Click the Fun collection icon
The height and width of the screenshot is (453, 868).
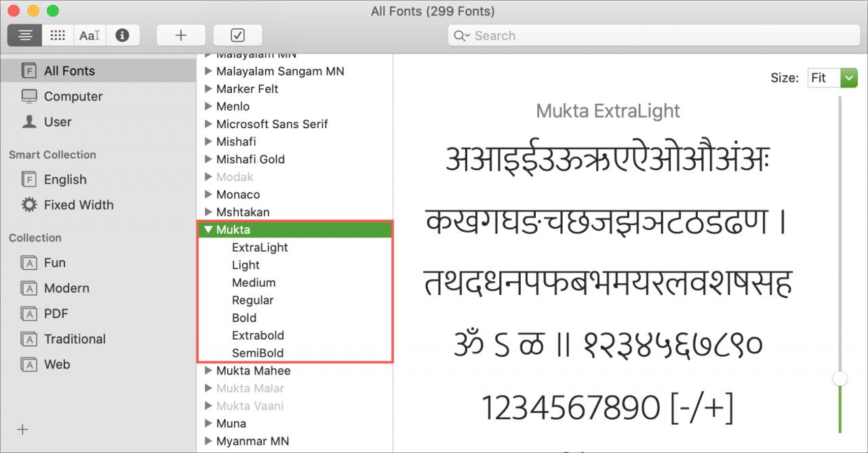click(29, 263)
